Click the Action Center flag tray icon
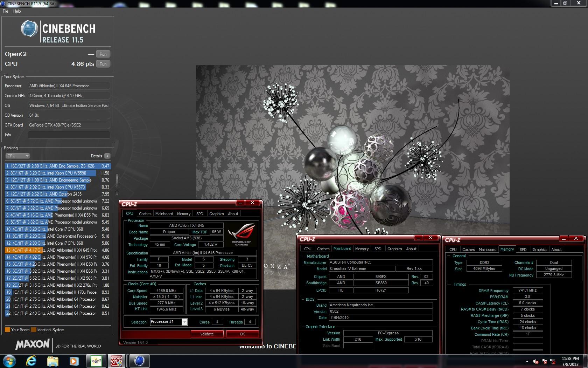The image size is (588, 368). [544, 361]
